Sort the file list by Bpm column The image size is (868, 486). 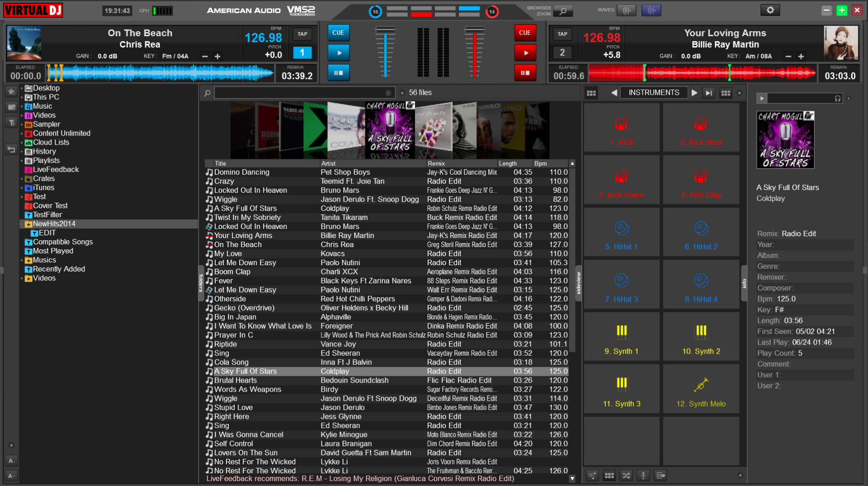tap(550, 164)
